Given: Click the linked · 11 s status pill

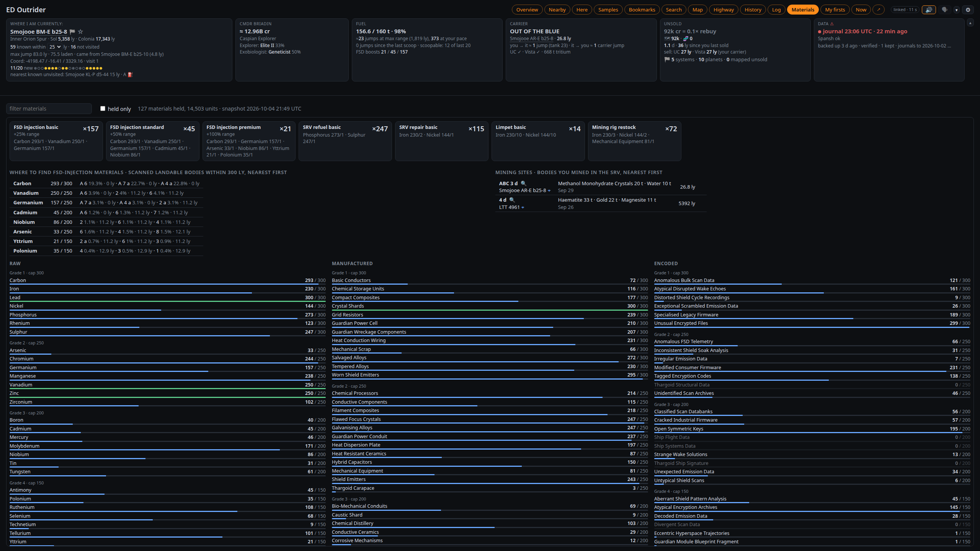Looking at the screenshot, I should click(905, 10).
